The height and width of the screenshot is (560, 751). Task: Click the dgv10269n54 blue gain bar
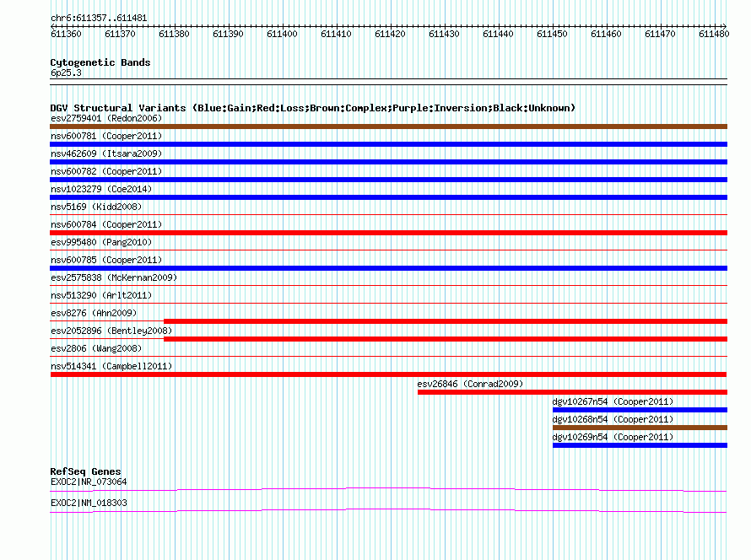pyautogui.click(x=640, y=445)
